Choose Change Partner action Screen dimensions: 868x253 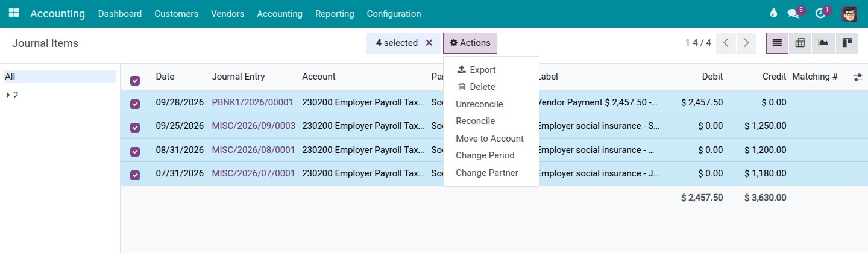point(491,173)
